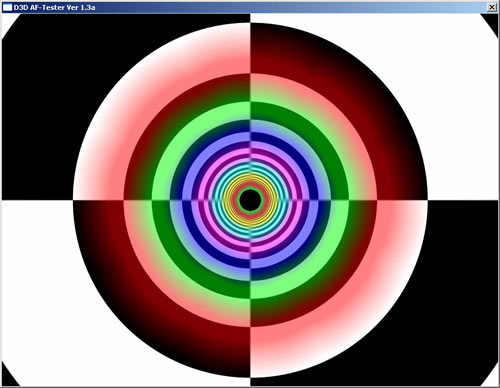Click the black triangle in the bottom-left corner
The width and height of the screenshot is (500, 388).
7,378
